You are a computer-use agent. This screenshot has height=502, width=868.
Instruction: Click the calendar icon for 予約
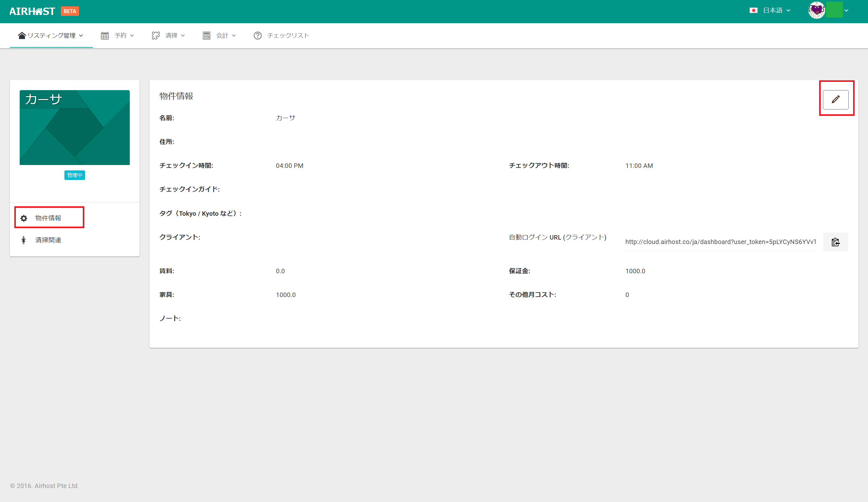(105, 36)
